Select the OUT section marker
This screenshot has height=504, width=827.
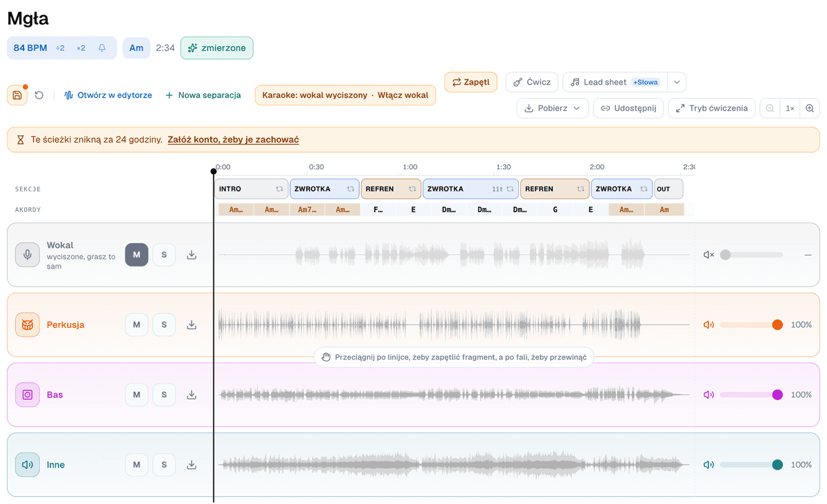(x=668, y=189)
